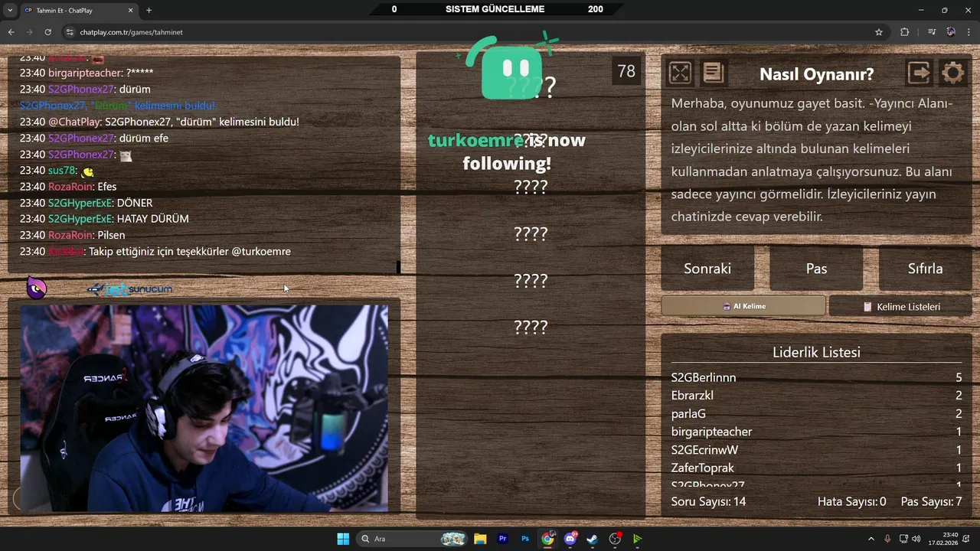Viewport: 980px width, 551px height.
Task: Open the green play-arrow taskbar app
Action: pos(637,539)
